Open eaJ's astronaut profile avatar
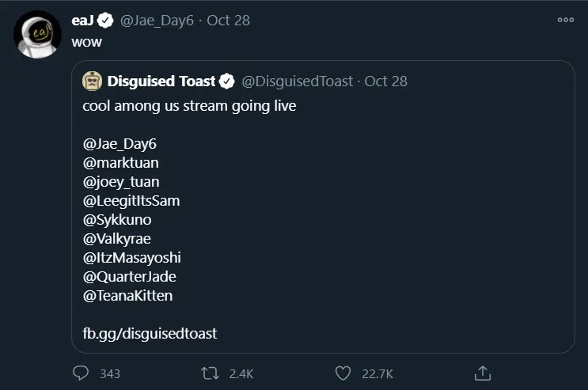 pos(37,33)
